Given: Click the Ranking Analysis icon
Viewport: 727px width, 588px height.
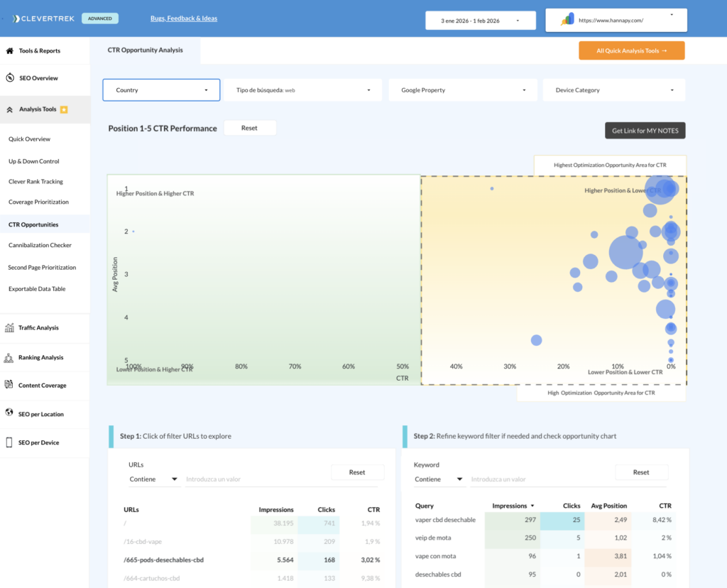Looking at the screenshot, I should click(10, 358).
